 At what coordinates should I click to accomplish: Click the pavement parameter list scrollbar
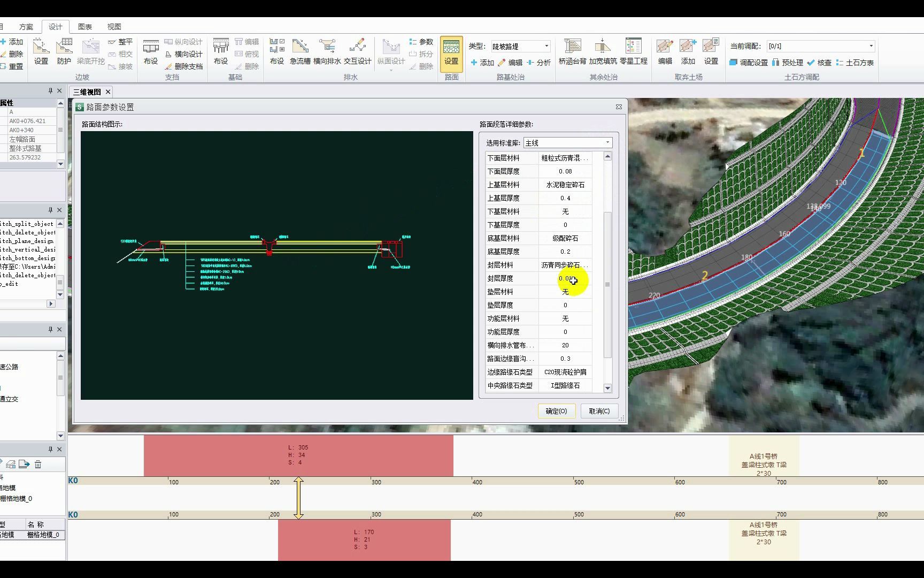click(x=607, y=273)
